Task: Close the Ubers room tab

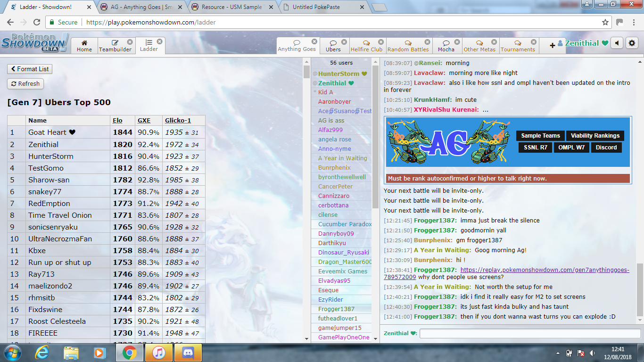Action: pyautogui.click(x=344, y=42)
